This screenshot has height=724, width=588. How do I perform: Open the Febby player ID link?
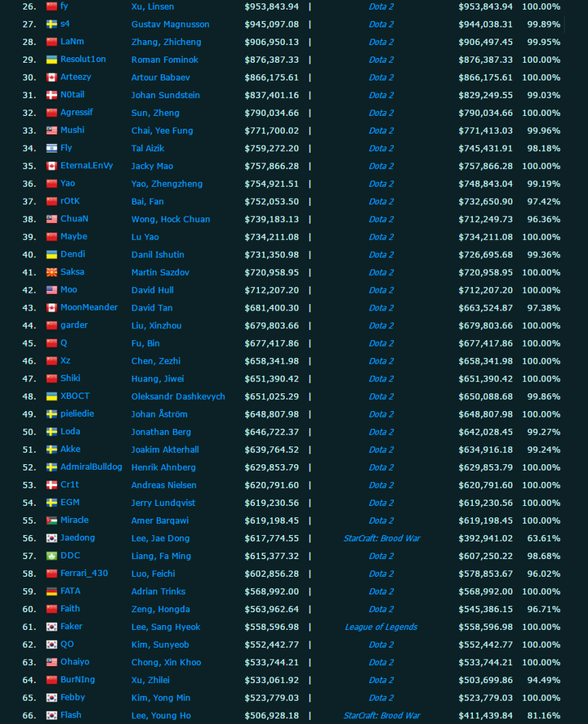tap(73, 697)
